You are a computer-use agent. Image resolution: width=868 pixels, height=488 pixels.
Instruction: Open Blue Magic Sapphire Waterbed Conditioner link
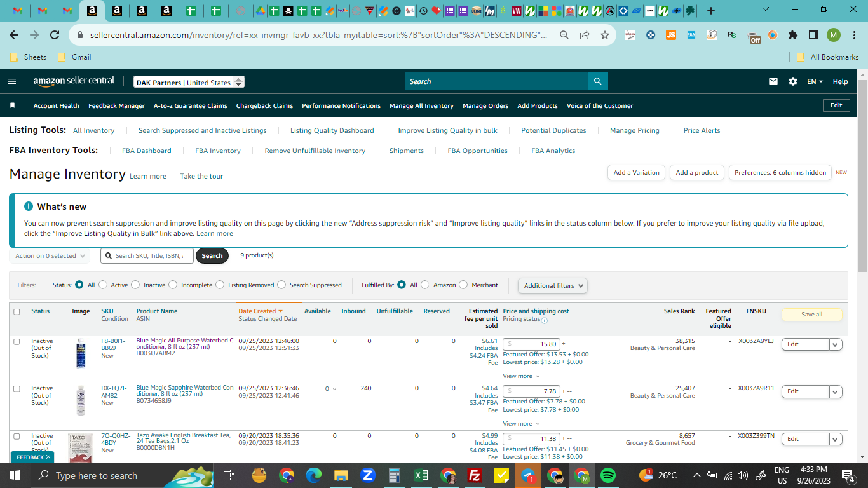[185, 391]
